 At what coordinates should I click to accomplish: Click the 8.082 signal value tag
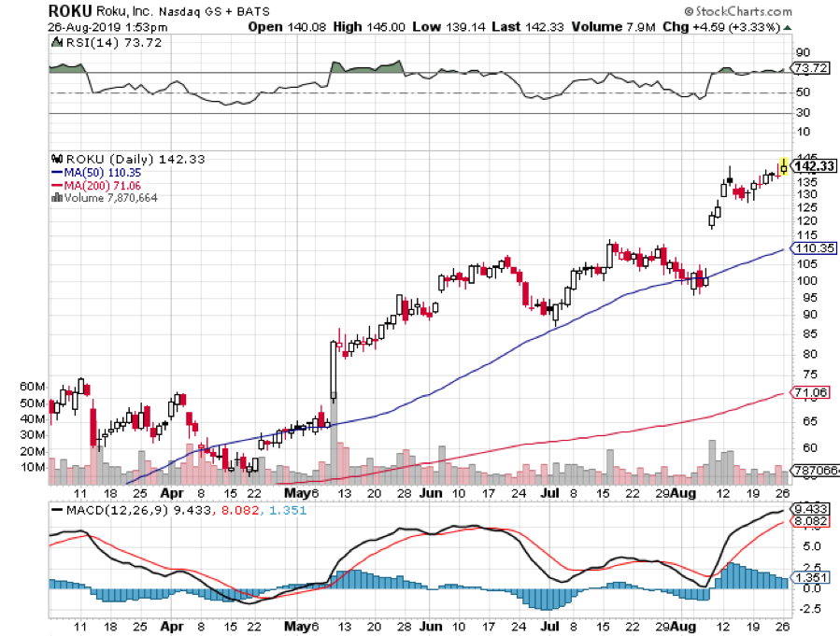click(810, 521)
